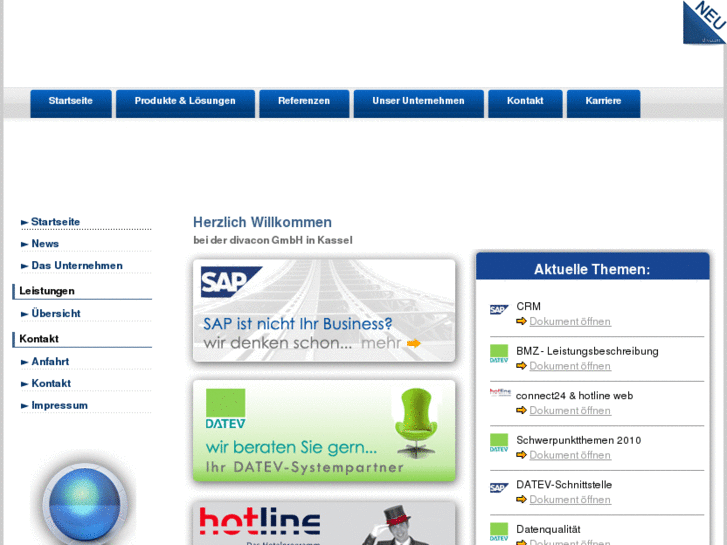The width and height of the screenshot is (727, 545).
Task: Click arrow icon under Schwerpunktthemen 2010
Action: (x=521, y=455)
